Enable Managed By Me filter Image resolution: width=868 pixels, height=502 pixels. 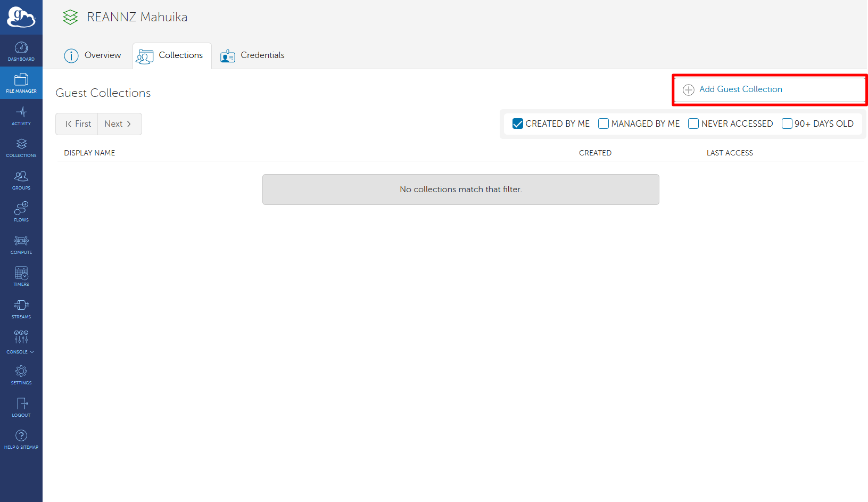(x=604, y=124)
